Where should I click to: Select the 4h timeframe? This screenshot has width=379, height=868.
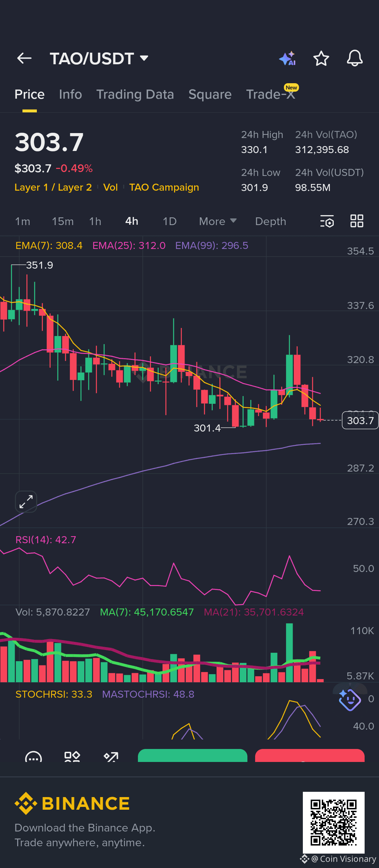[132, 221]
